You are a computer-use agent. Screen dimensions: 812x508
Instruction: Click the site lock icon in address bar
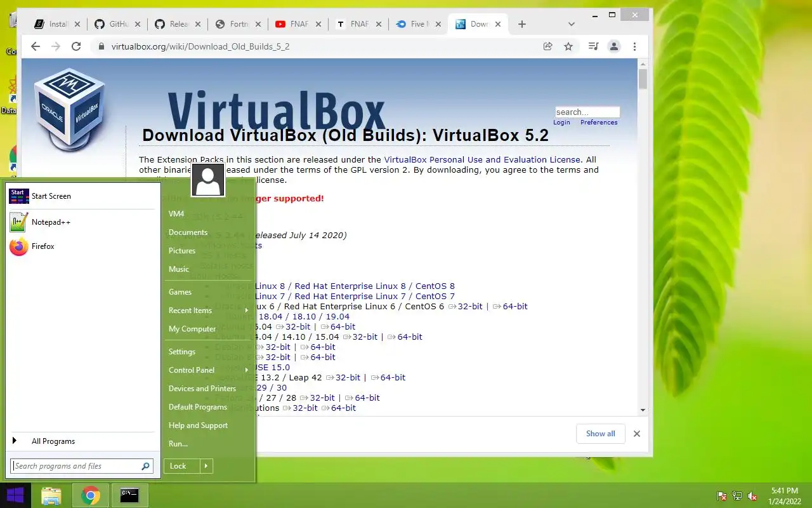101,46
